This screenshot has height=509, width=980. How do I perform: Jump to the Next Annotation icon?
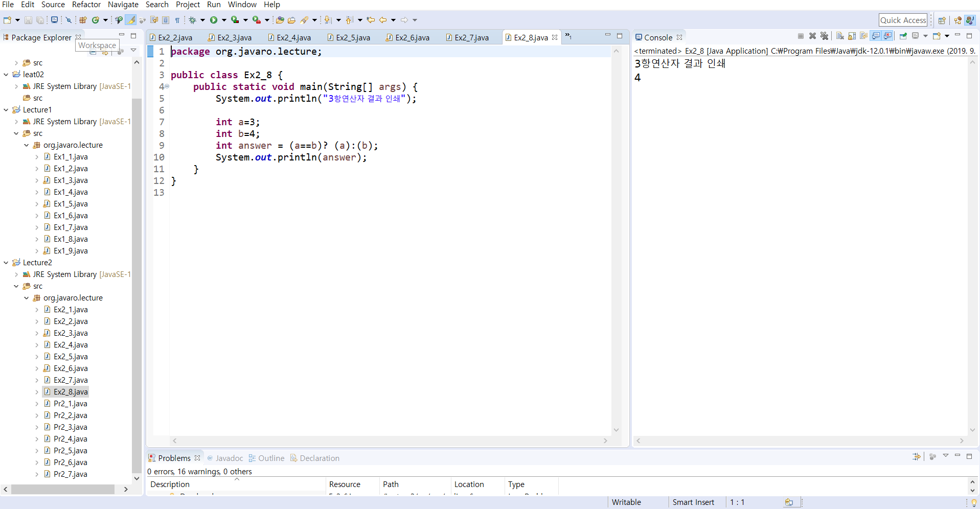pos(328,20)
